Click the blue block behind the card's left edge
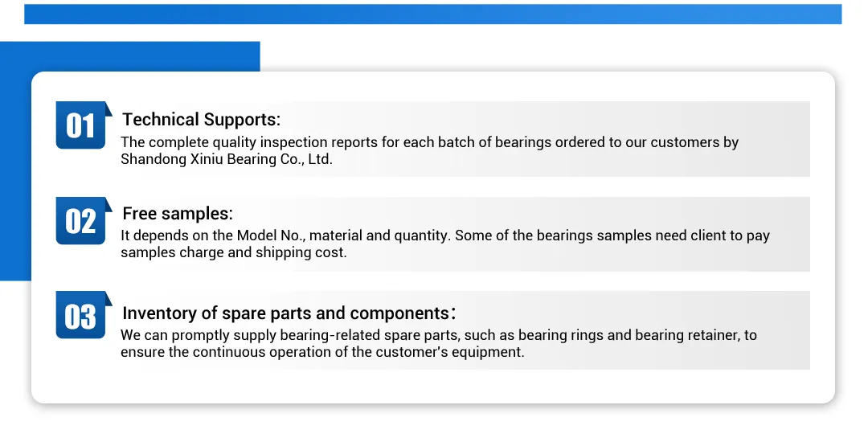 pos(14,161)
